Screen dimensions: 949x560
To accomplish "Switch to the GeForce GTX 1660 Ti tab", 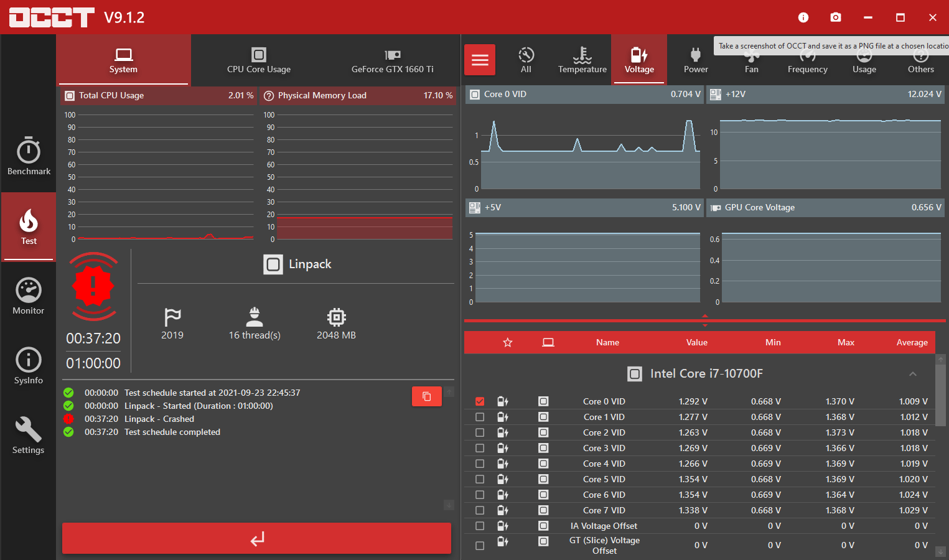I will coord(393,60).
